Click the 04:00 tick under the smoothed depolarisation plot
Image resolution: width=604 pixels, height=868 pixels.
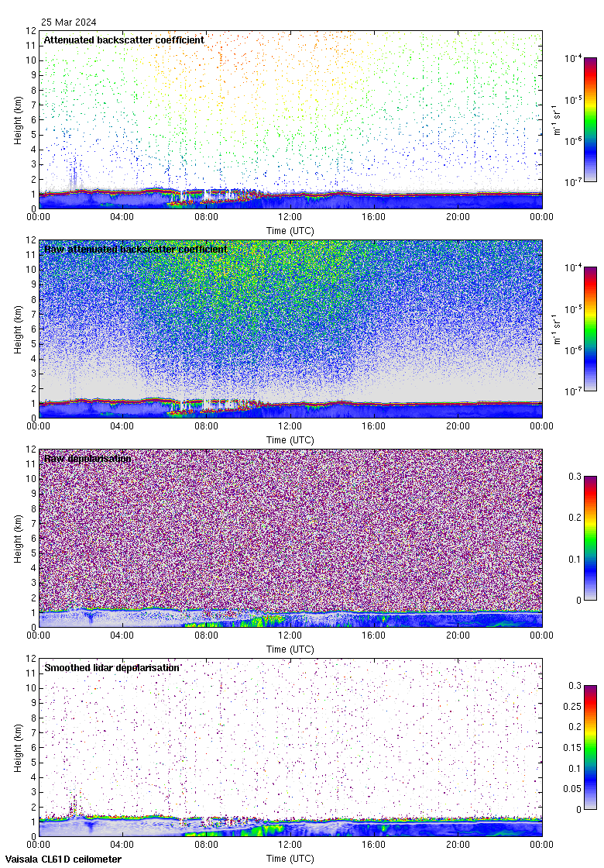tap(122, 845)
